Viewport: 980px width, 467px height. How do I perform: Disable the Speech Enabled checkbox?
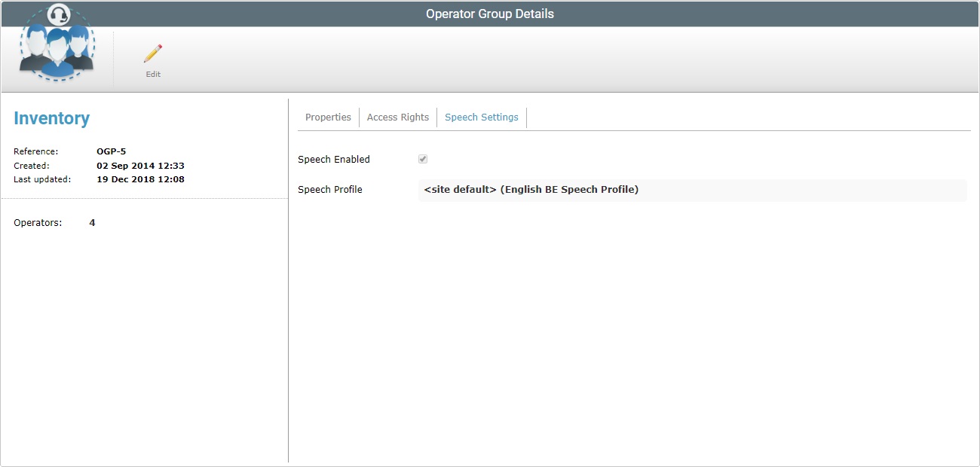click(423, 158)
